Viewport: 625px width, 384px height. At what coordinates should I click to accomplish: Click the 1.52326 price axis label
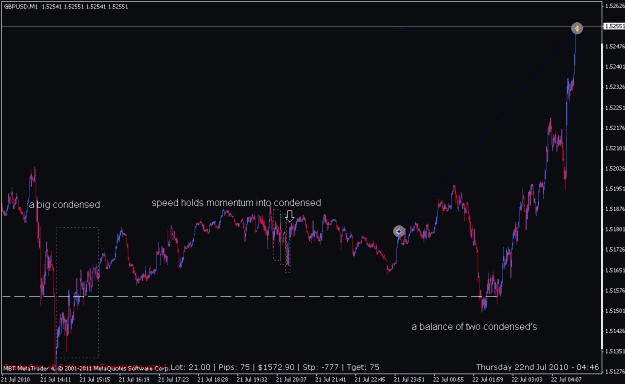[x=615, y=87]
